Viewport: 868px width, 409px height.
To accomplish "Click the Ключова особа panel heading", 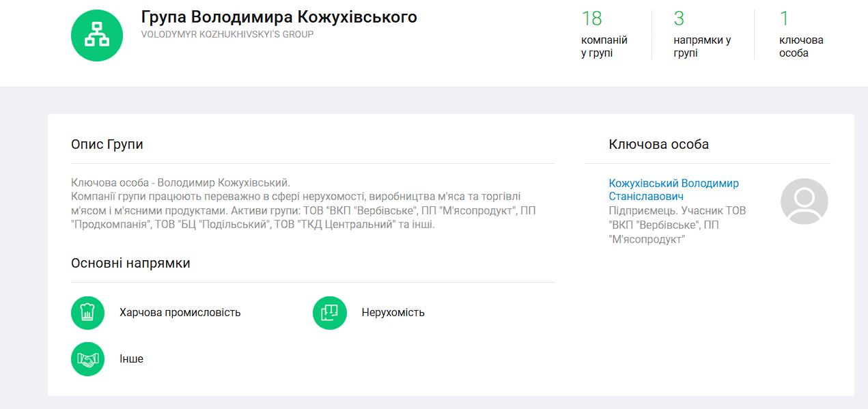I will click(658, 145).
